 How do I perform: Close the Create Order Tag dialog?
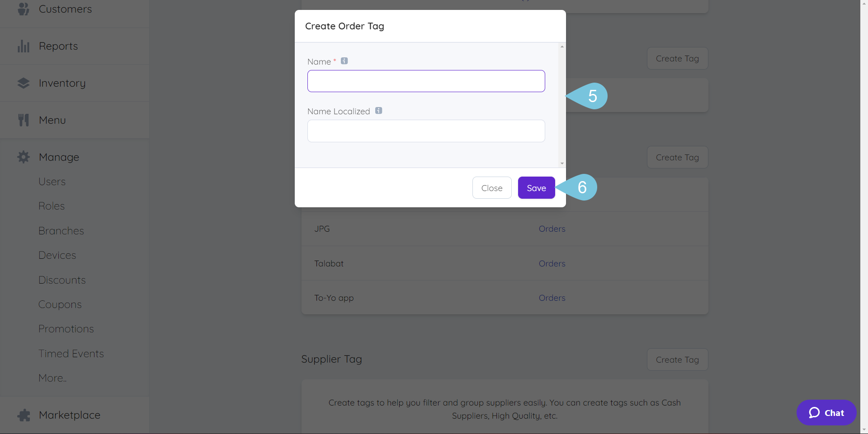(x=491, y=187)
